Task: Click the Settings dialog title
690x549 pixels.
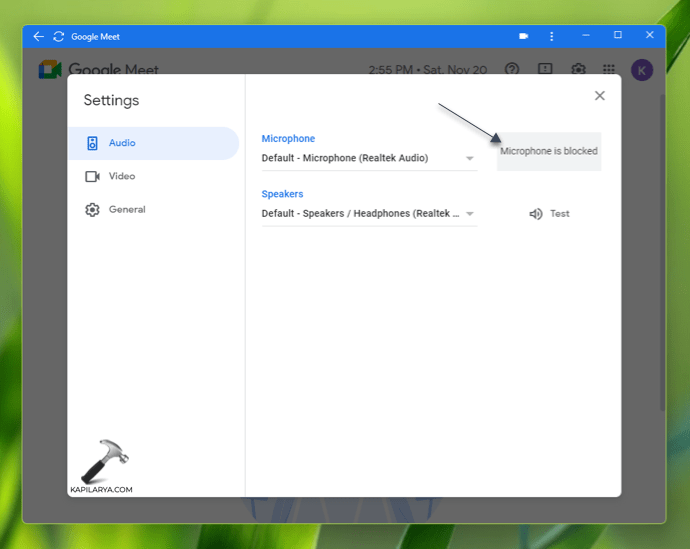Action: point(111,100)
